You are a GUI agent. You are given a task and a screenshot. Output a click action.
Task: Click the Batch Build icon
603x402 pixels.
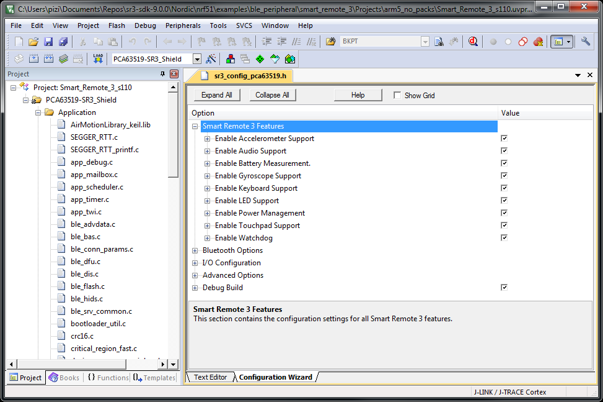[x=63, y=59]
